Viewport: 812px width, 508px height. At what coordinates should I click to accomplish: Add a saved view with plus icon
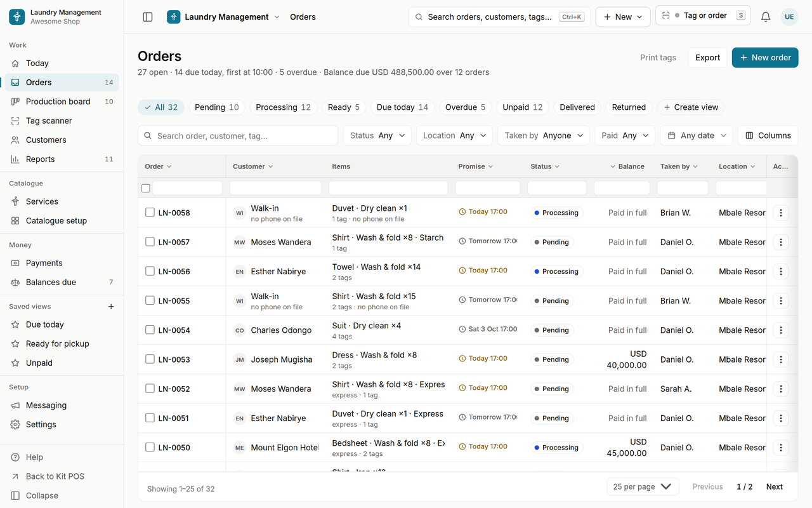click(111, 307)
